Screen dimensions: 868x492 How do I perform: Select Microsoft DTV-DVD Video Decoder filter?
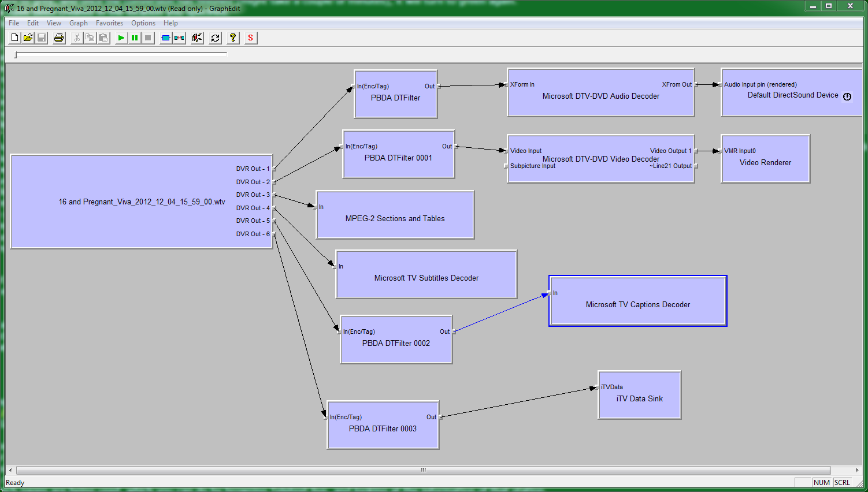click(601, 159)
